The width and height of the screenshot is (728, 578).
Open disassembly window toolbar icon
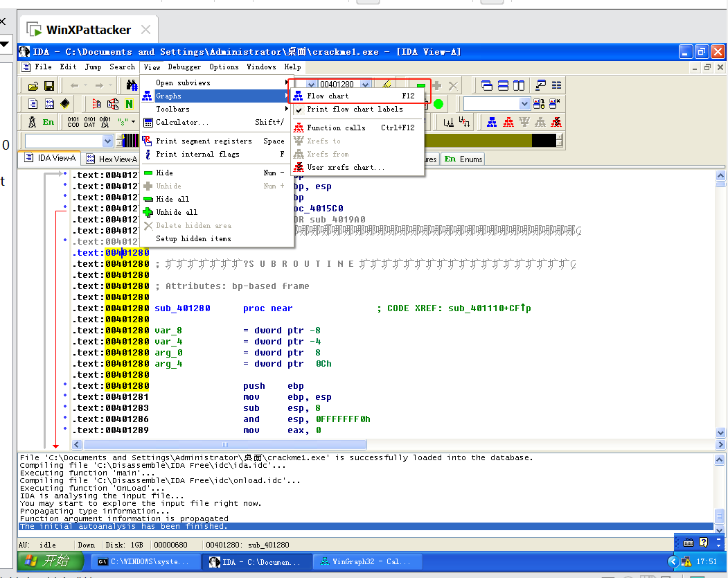(33, 104)
